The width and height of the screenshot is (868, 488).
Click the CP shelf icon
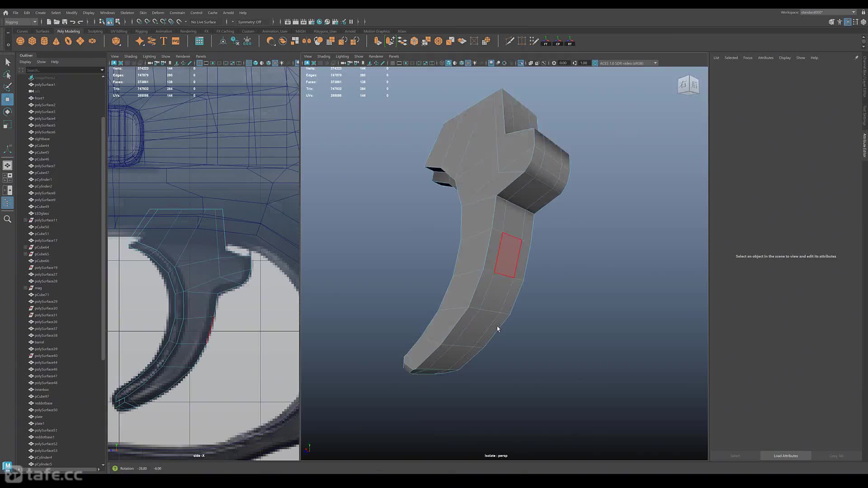558,41
